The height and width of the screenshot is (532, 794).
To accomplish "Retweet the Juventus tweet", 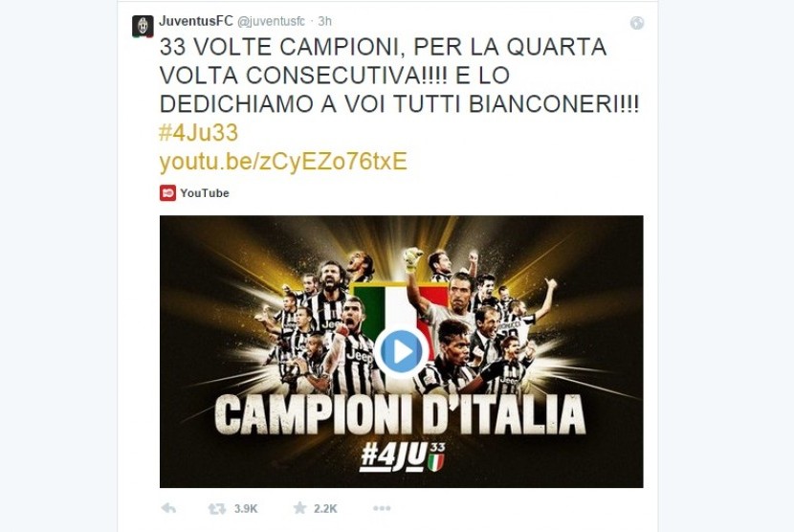I will pos(217,509).
